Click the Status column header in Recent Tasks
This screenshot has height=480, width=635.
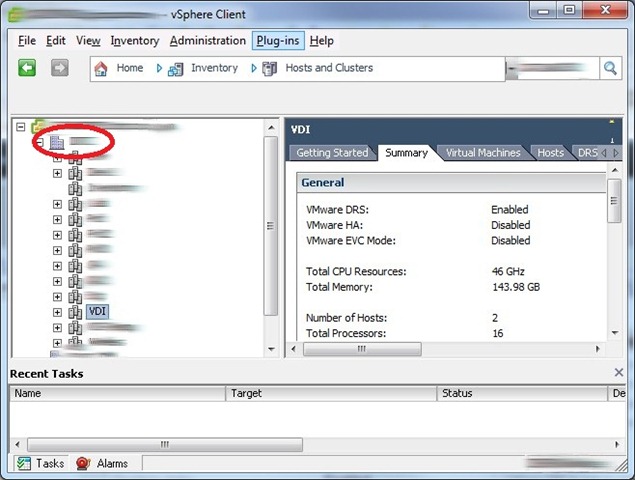pyautogui.click(x=522, y=393)
